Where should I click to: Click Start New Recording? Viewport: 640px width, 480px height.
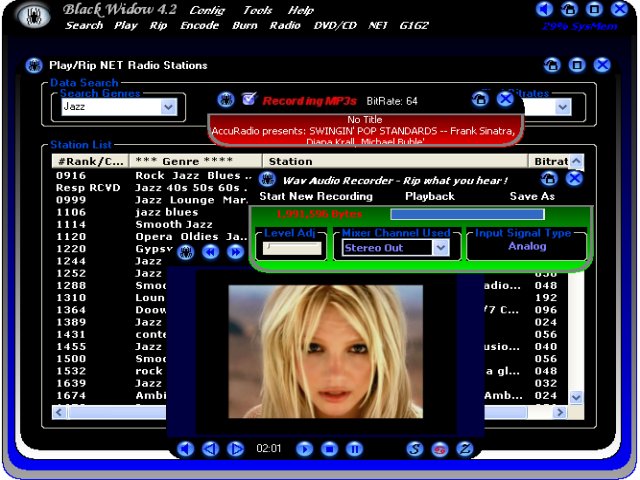(x=316, y=196)
